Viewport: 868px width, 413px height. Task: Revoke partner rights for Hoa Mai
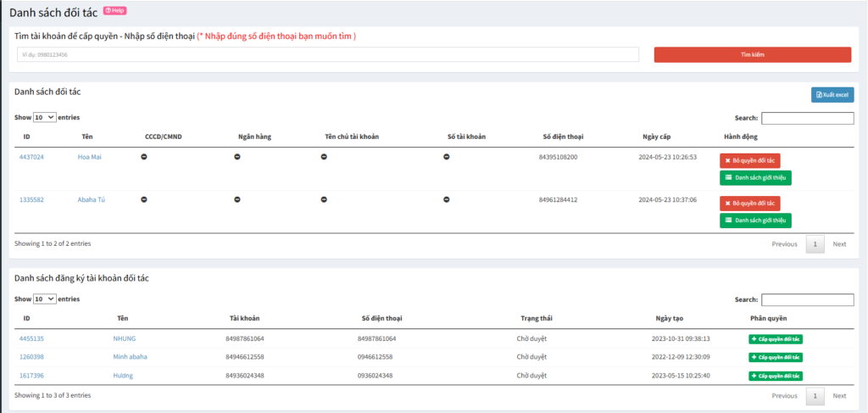pos(749,160)
